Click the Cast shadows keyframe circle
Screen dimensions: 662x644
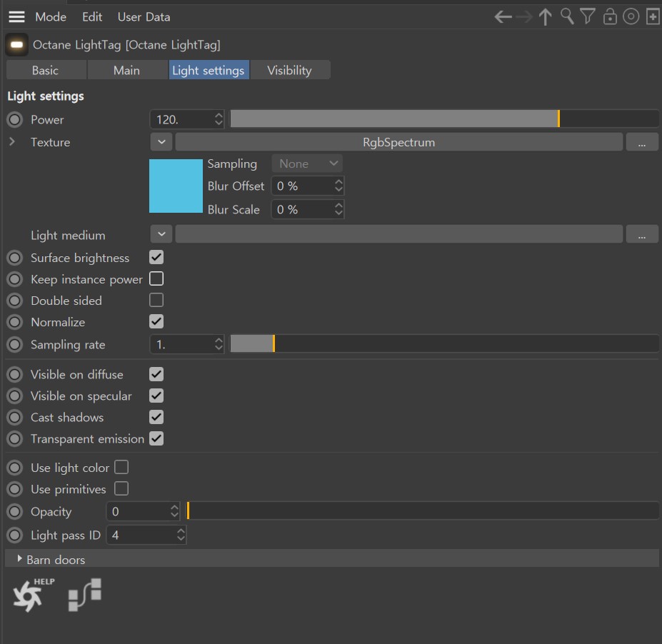(15, 418)
